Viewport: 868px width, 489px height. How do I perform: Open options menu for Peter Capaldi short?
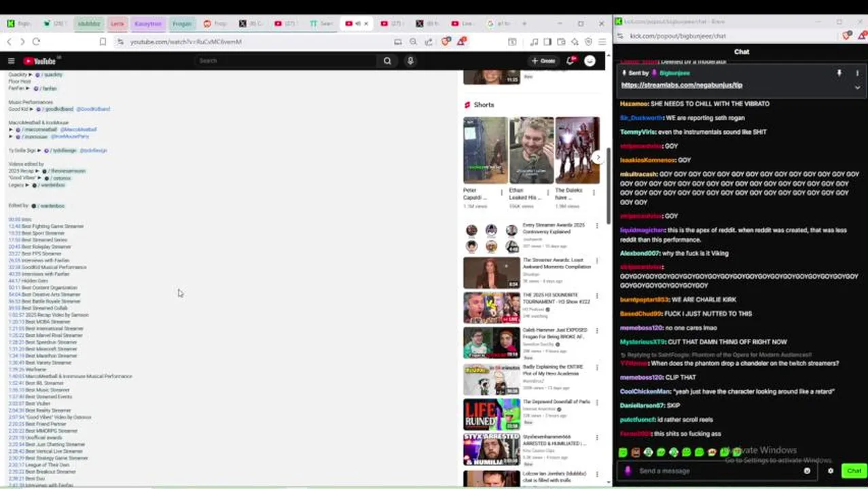coord(502,193)
